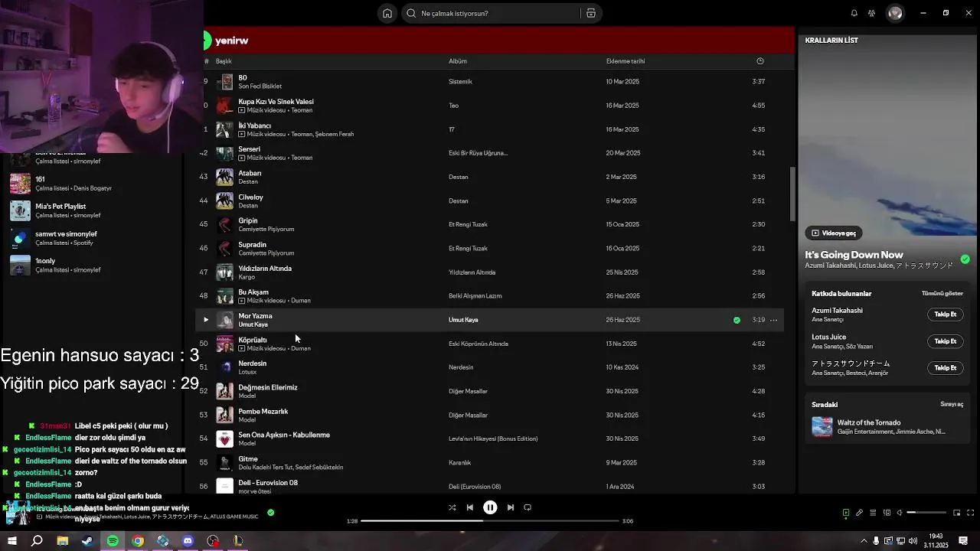Open the Bu Akşam album cover thumbnail
The height and width of the screenshot is (551, 980).
coord(224,296)
